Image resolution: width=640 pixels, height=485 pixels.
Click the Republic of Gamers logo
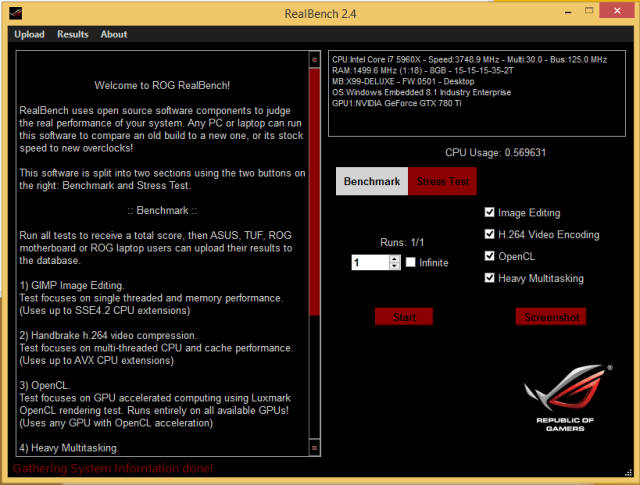coord(565,391)
